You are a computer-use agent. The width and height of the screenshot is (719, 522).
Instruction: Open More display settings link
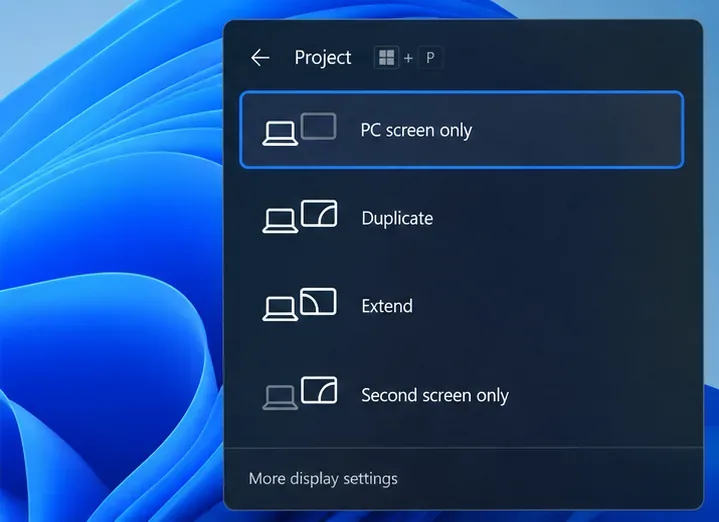click(x=323, y=478)
